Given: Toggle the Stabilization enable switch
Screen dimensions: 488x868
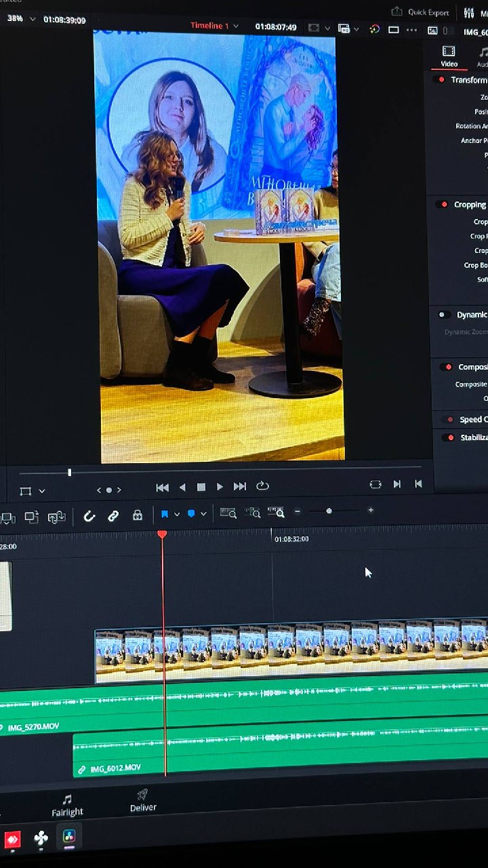Looking at the screenshot, I should 449,437.
